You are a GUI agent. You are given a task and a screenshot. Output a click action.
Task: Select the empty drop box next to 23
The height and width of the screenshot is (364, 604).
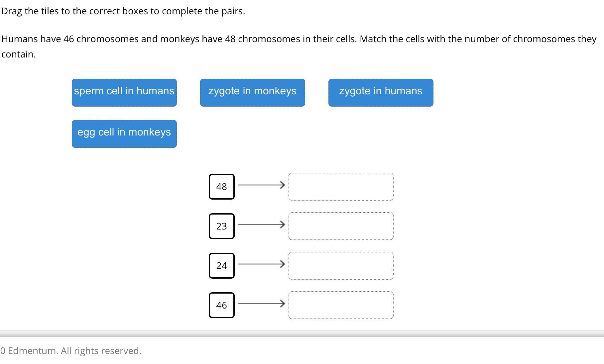341,226
